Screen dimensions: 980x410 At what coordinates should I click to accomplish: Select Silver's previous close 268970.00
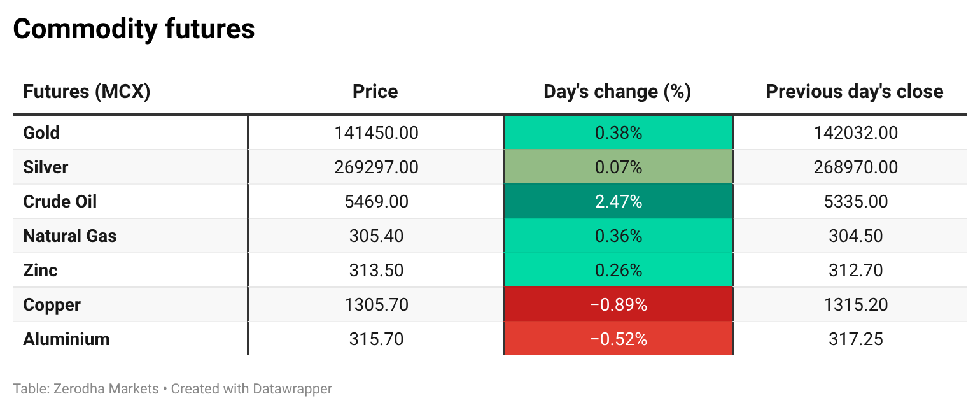click(x=855, y=167)
